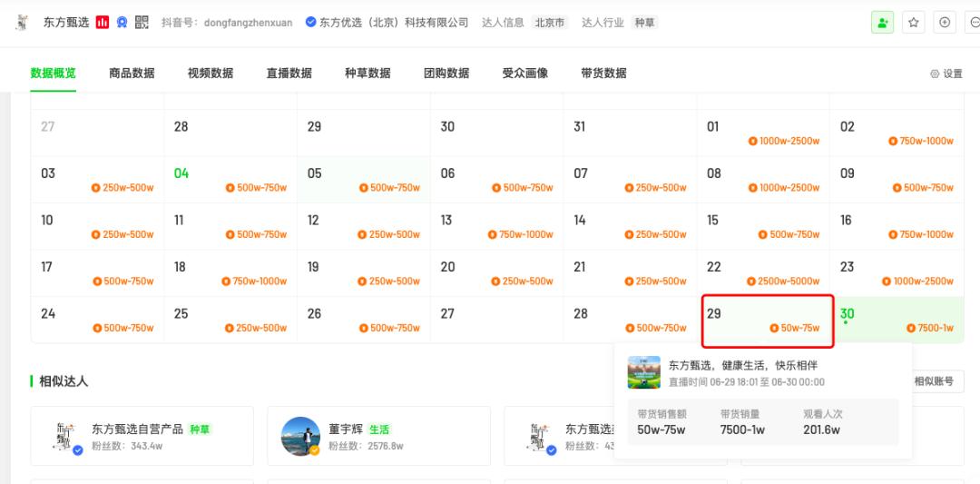Screen dimensions: 980x484
Task: Click the blue medal badge icon
Action: pyautogui.click(x=122, y=23)
